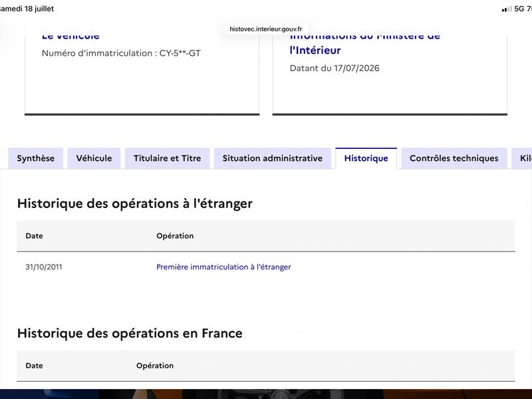The image size is (532, 399).
Task: Open the Contrôles techniques tab
Action: (454, 158)
